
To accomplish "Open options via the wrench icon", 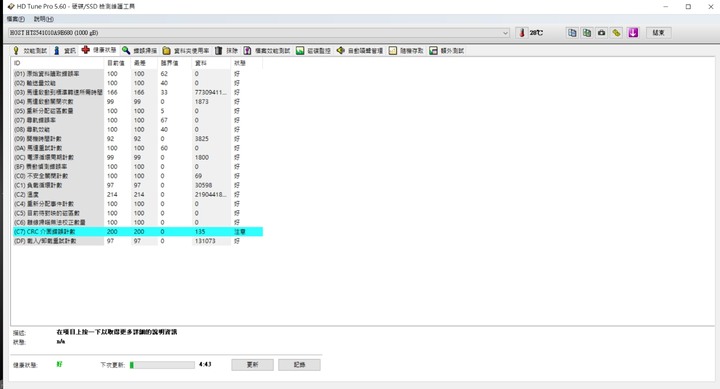I will click(x=617, y=33).
